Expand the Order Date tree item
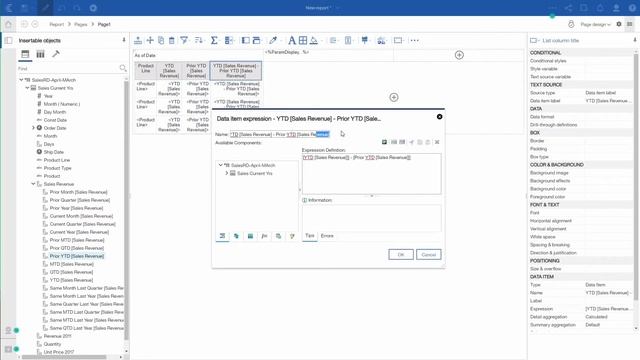Image resolution: width=640 pixels, height=360 pixels. coord(33,128)
